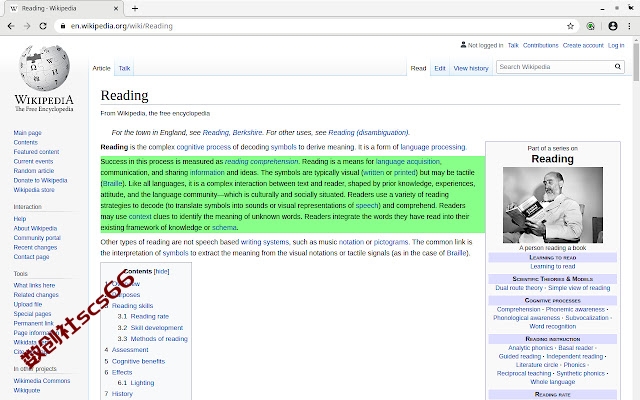Open the Talk tab beside Article

[124, 68]
